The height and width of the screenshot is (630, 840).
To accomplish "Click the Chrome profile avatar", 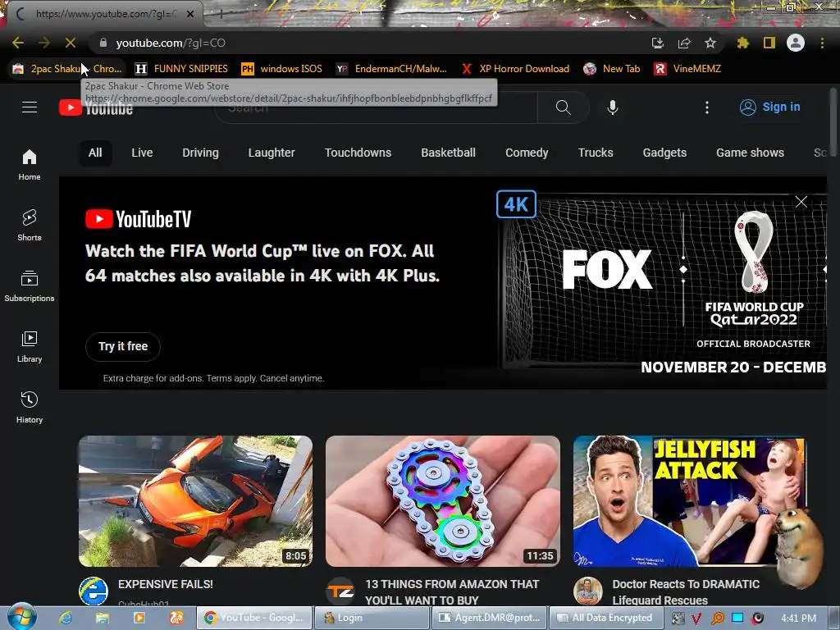I will pos(796,43).
